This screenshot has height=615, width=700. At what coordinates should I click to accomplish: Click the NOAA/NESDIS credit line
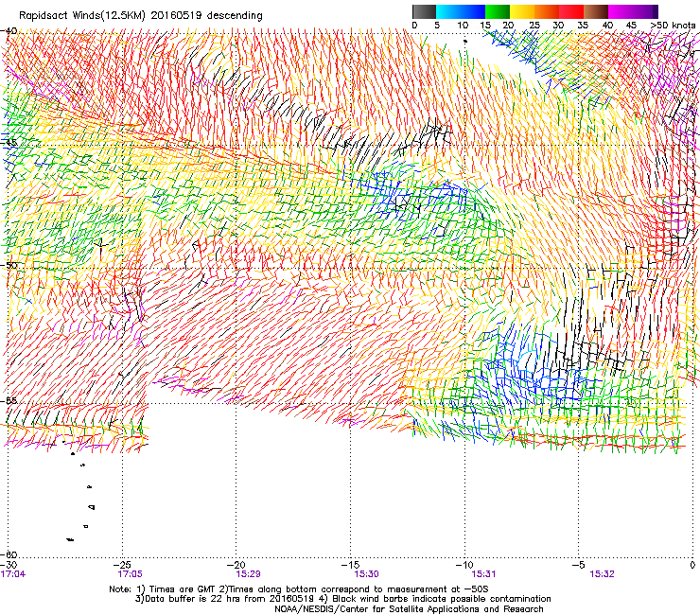(409, 608)
